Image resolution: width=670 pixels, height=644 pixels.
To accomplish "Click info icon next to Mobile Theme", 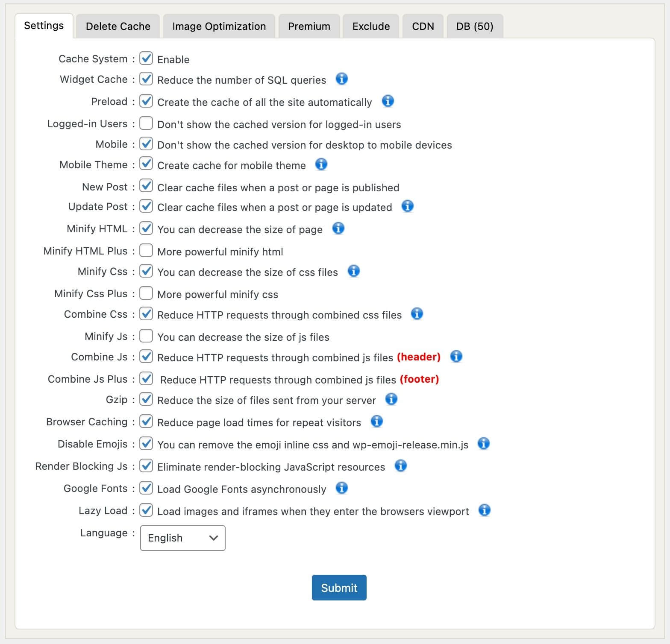I will pyautogui.click(x=321, y=164).
